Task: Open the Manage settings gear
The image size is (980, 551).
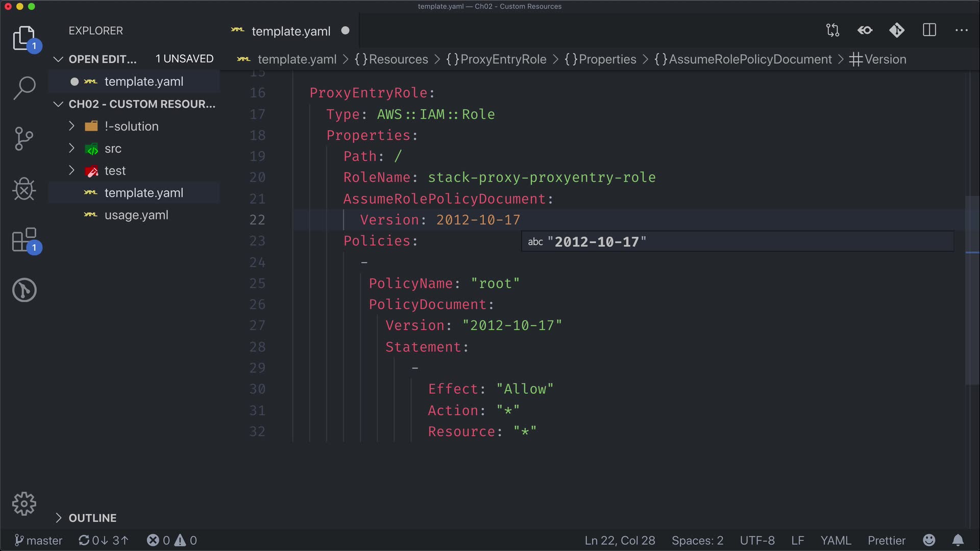Action: tap(24, 504)
